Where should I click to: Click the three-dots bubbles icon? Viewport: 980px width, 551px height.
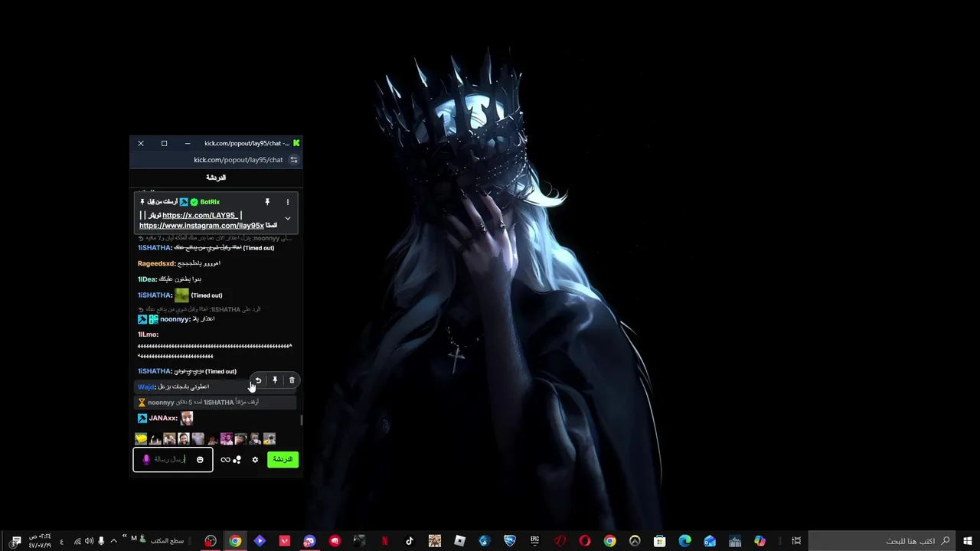[x=237, y=460]
